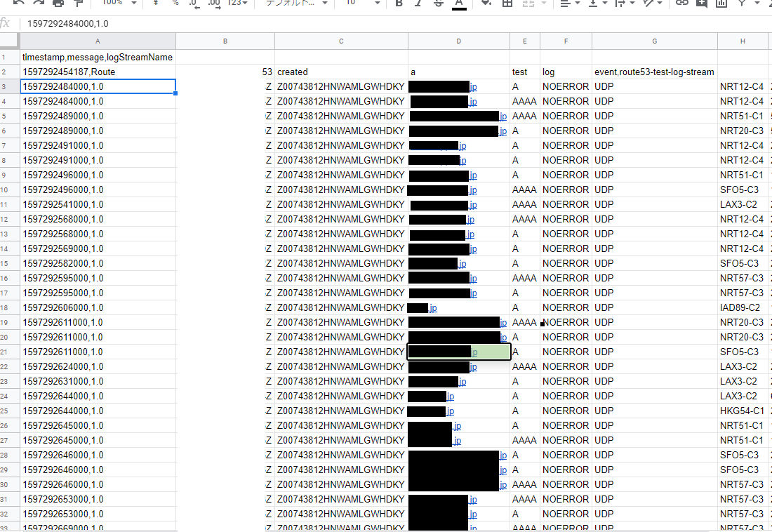Select cell '1597292582000,1.0'

tap(98, 263)
